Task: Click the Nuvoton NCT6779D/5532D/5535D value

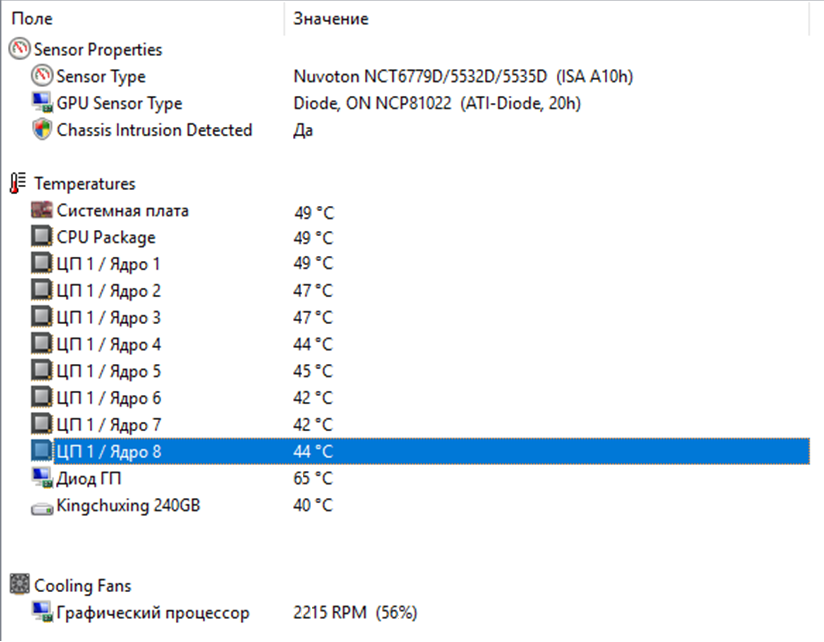Action: pos(463,77)
